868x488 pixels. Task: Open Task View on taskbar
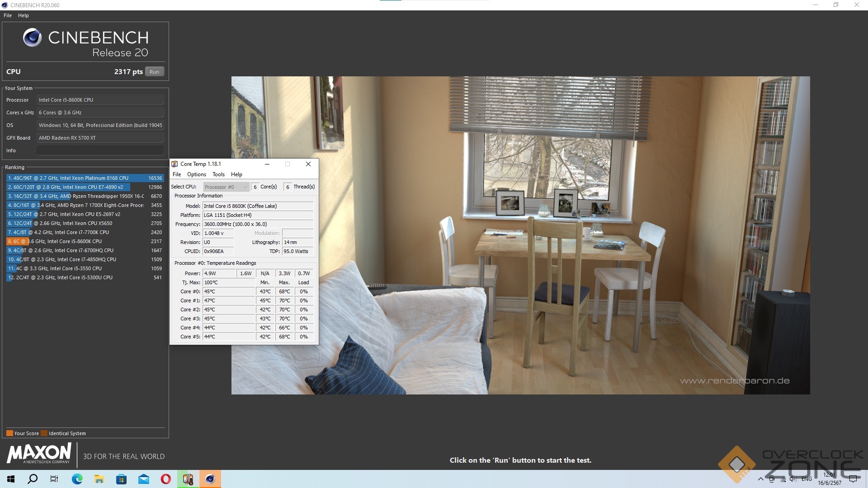pos(54,479)
